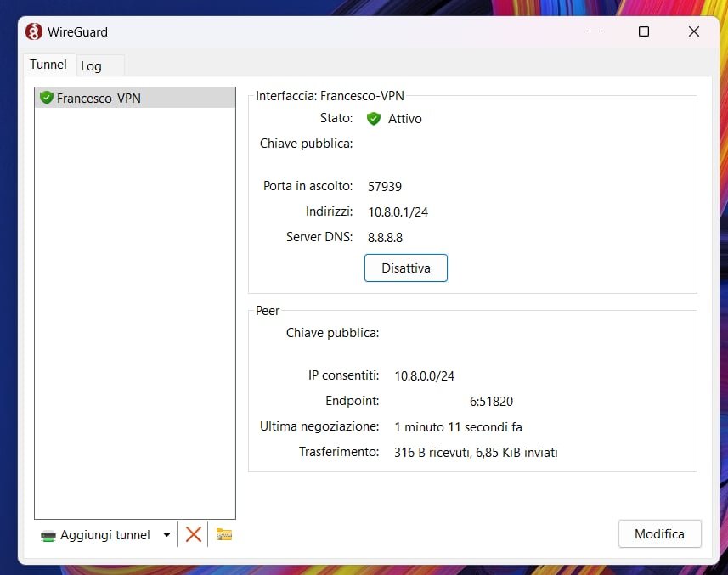
Task: Select the Tunnel tab
Action: [48, 65]
